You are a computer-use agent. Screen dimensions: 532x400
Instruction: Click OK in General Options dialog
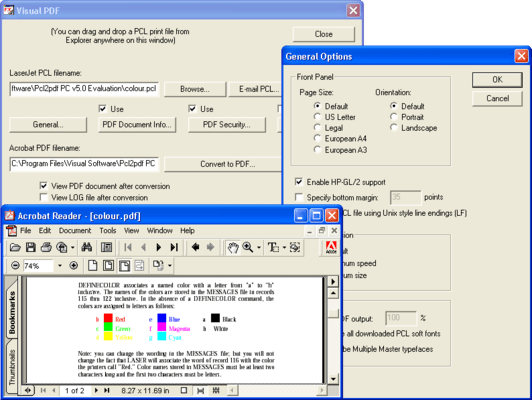click(x=497, y=79)
